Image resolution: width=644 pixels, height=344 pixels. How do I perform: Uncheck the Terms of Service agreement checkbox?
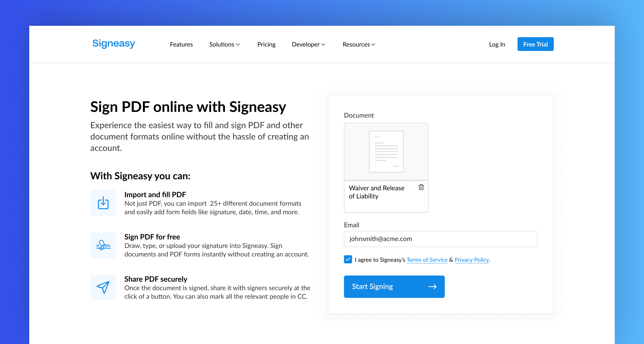pyautogui.click(x=348, y=260)
